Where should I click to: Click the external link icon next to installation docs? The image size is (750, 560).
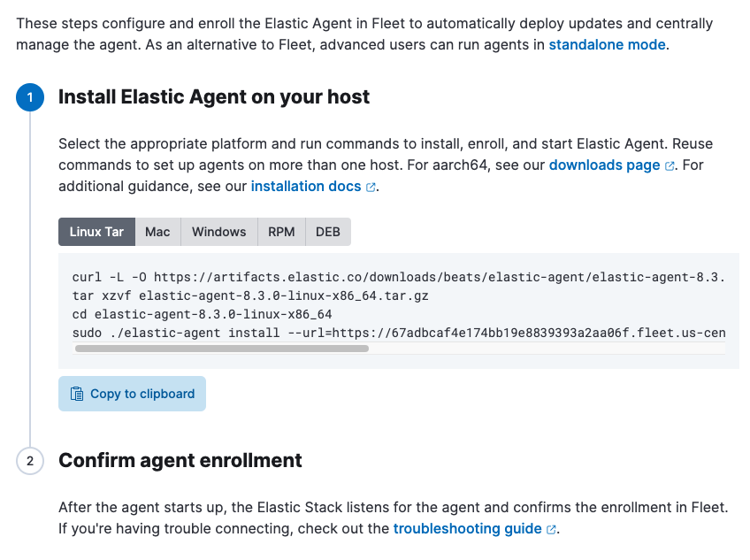(370, 186)
